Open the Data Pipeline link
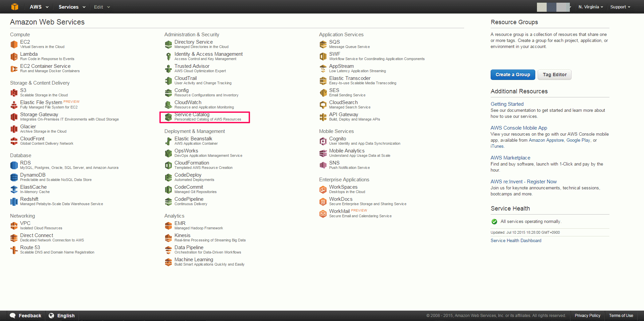 (189, 247)
